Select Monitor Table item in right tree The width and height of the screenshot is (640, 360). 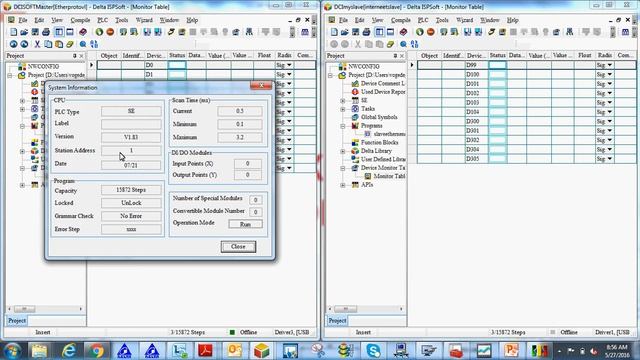(x=389, y=176)
